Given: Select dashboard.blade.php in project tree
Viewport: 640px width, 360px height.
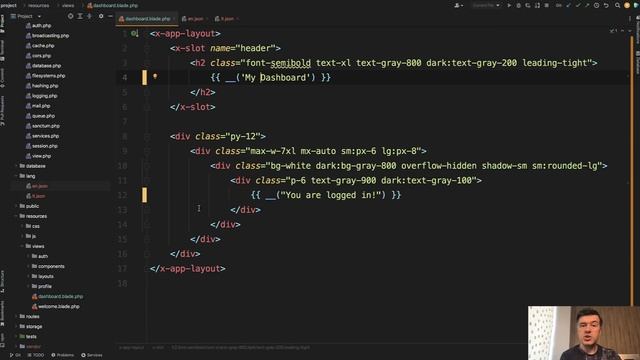Looking at the screenshot, I should coord(58,296).
